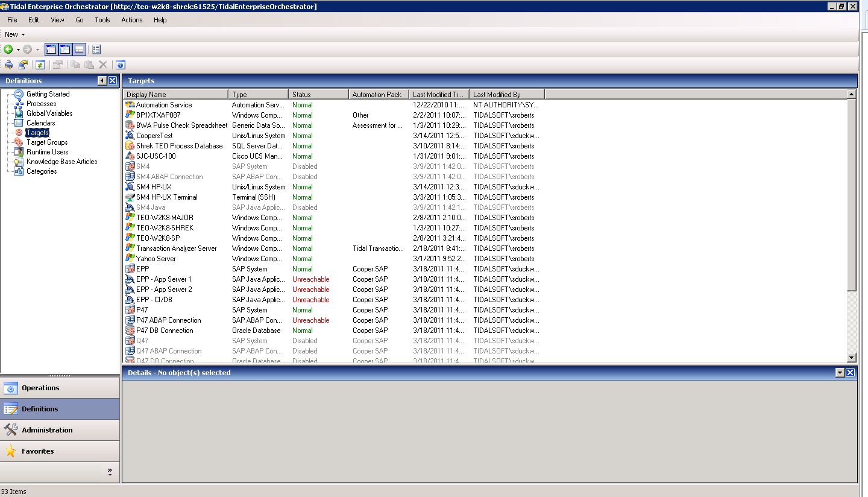Sort by the Display Name column header

pos(175,95)
